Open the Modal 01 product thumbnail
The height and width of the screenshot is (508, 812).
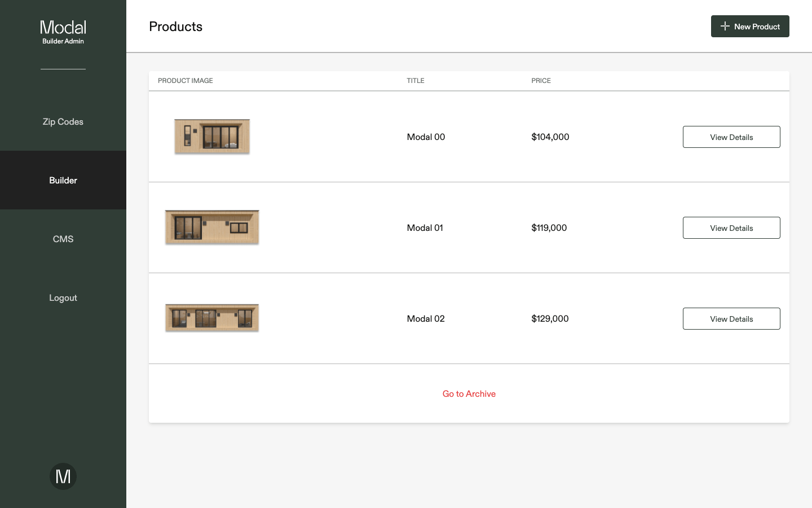point(212,227)
